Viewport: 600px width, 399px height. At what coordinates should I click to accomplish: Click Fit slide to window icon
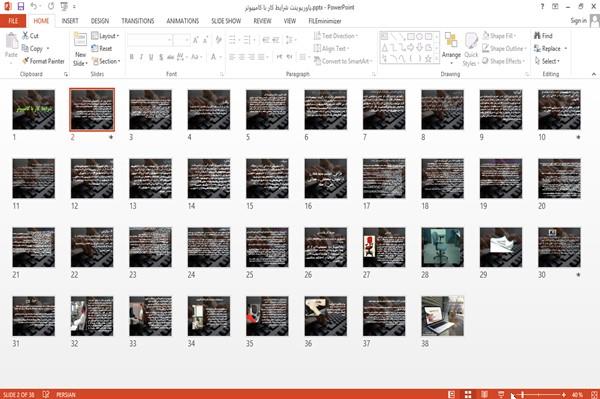click(x=594, y=394)
